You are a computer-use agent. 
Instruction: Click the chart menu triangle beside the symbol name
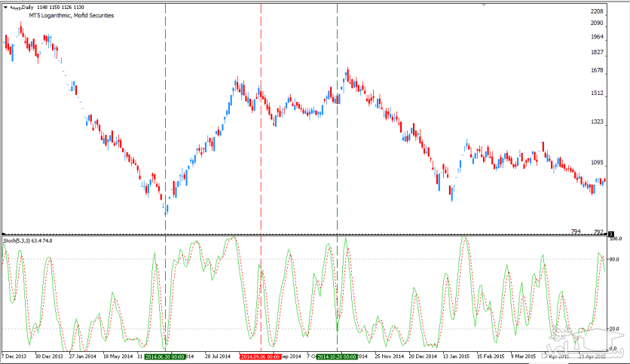(x=5, y=7)
